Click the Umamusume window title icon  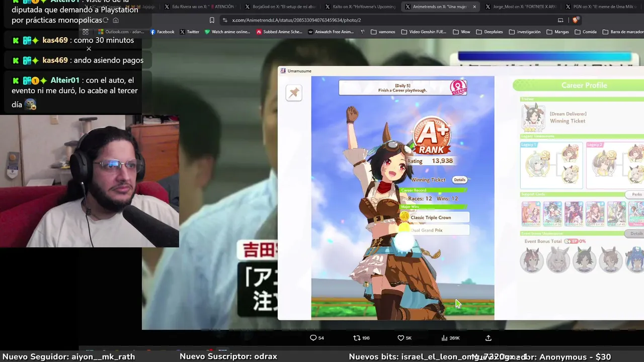pos(283,71)
